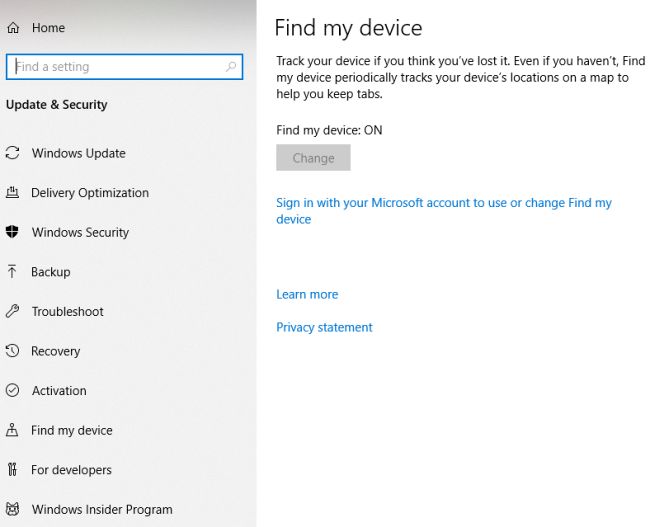Click the Update & Security heading
650x527 pixels.
pyautogui.click(x=57, y=104)
